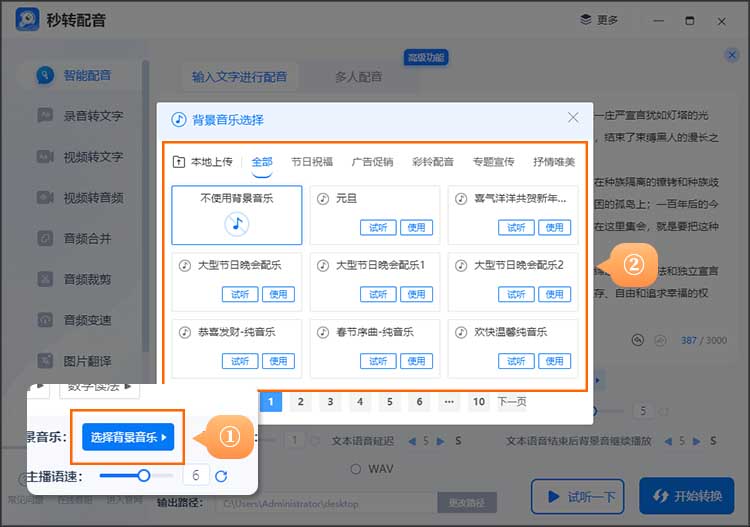Open the 广告促销 category tab
Screen dimensions: 750x527
pyautogui.click(x=373, y=162)
